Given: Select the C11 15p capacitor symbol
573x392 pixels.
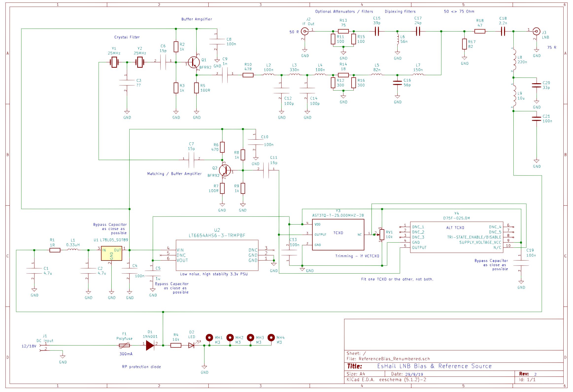Looking at the screenshot, I should [x=266, y=170].
